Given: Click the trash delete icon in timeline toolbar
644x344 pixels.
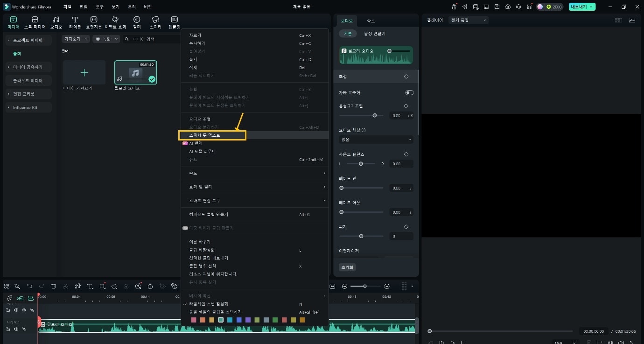Looking at the screenshot, I should (x=54, y=286).
